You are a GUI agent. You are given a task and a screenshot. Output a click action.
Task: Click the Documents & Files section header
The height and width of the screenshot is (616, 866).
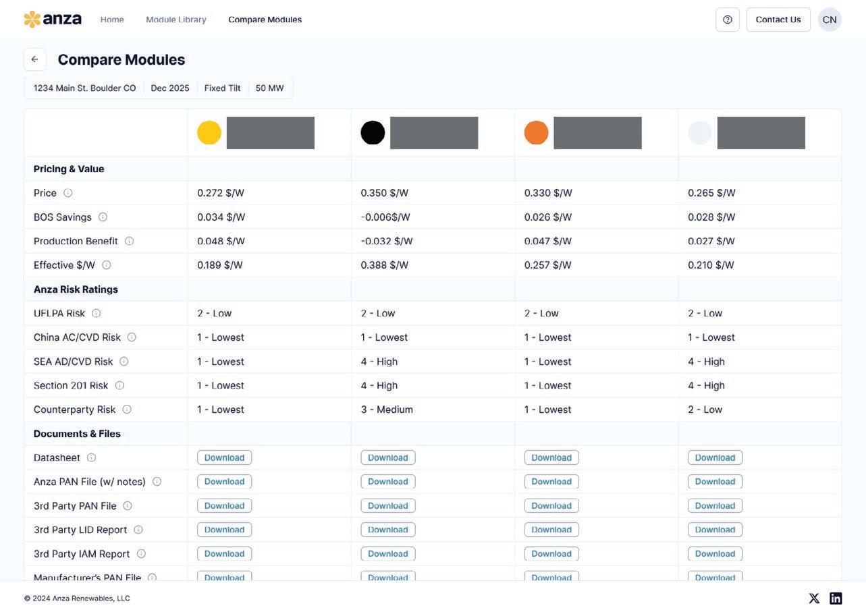pyautogui.click(x=77, y=434)
